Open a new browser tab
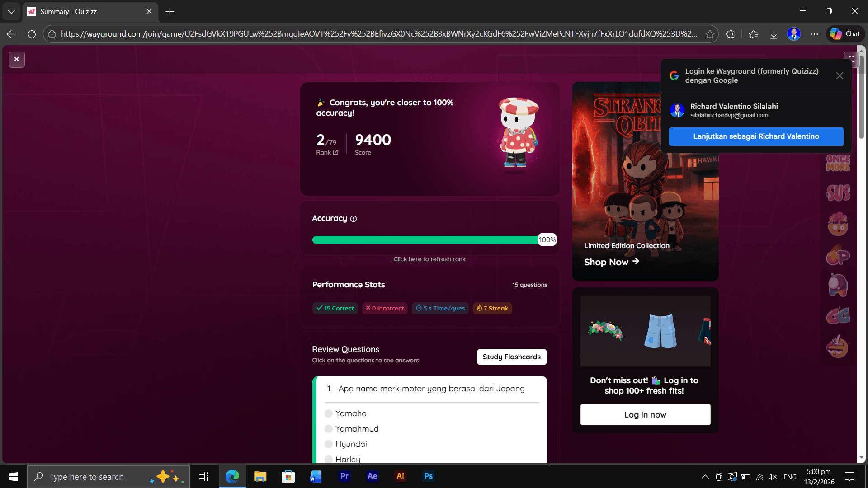The height and width of the screenshot is (488, 868). coord(170,12)
